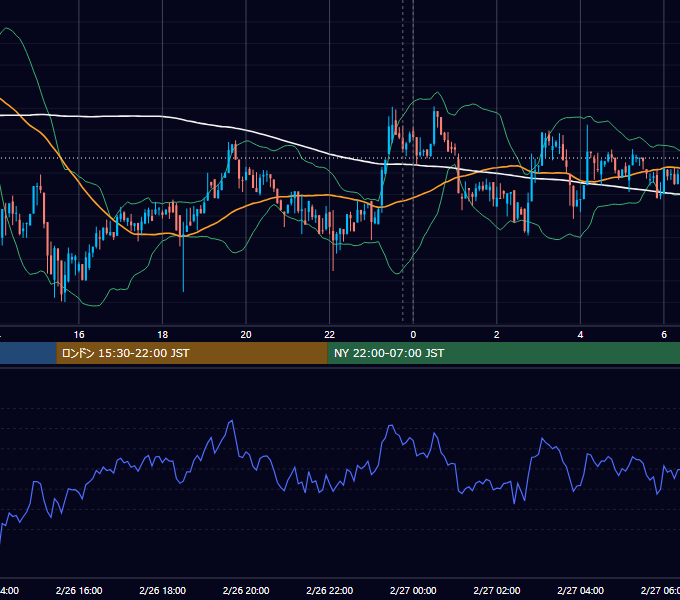Click hour label 20 on the price chart axis
680x600 pixels.
[246, 335]
